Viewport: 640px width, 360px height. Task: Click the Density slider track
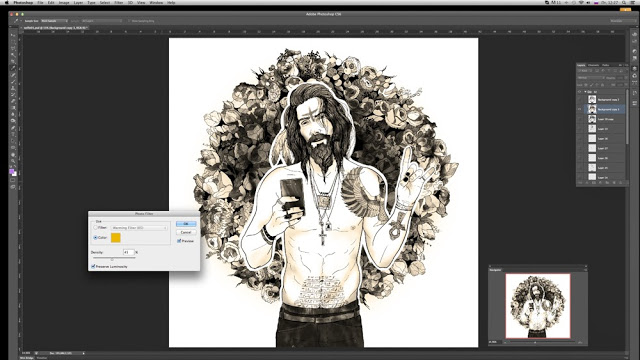pos(114,258)
